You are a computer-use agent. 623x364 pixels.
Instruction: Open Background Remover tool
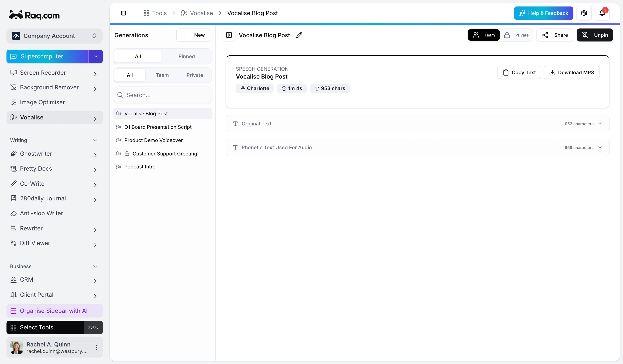click(54, 87)
